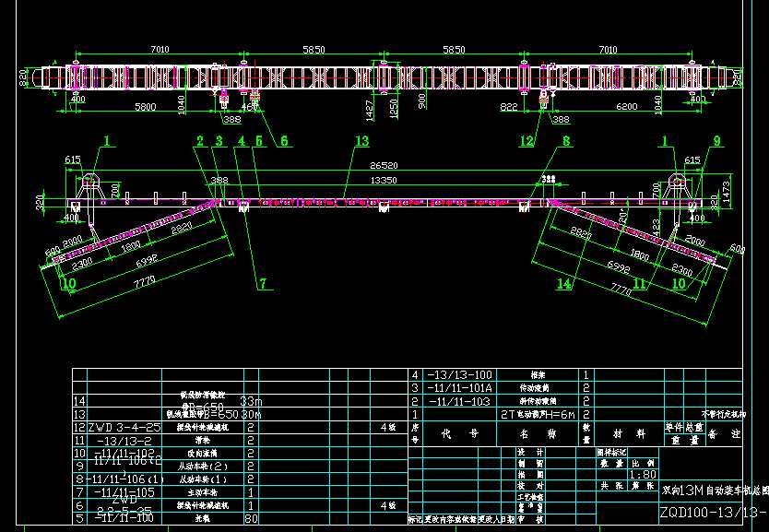Select part balloon label 4
This screenshot has height=532, width=769.
[x=242, y=141]
